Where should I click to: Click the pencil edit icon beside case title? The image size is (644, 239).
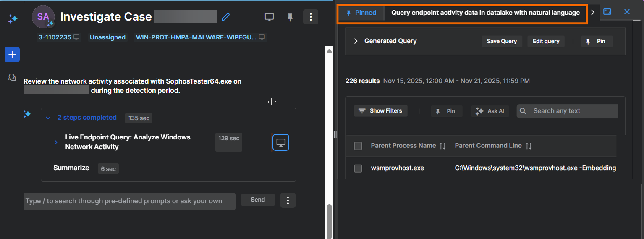(x=226, y=17)
